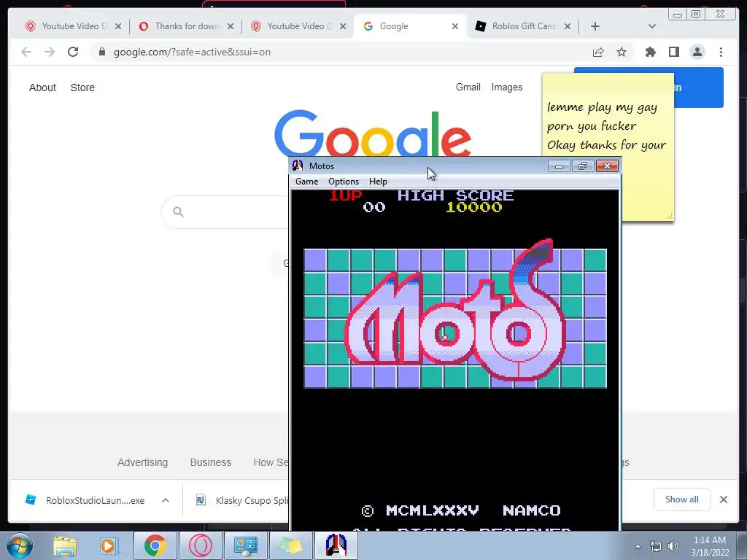Click the Motos title logo image
Viewport: 747px width, 560px height.
pyautogui.click(x=455, y=315)
